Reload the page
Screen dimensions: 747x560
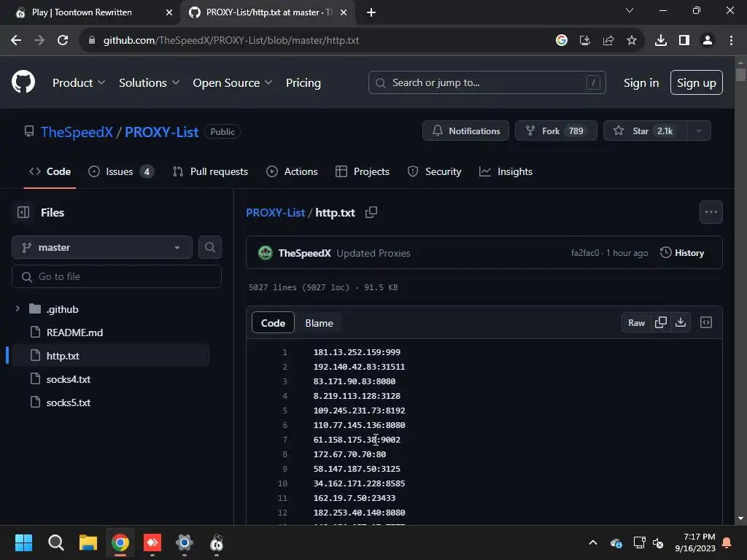click(x=63, y=41)
